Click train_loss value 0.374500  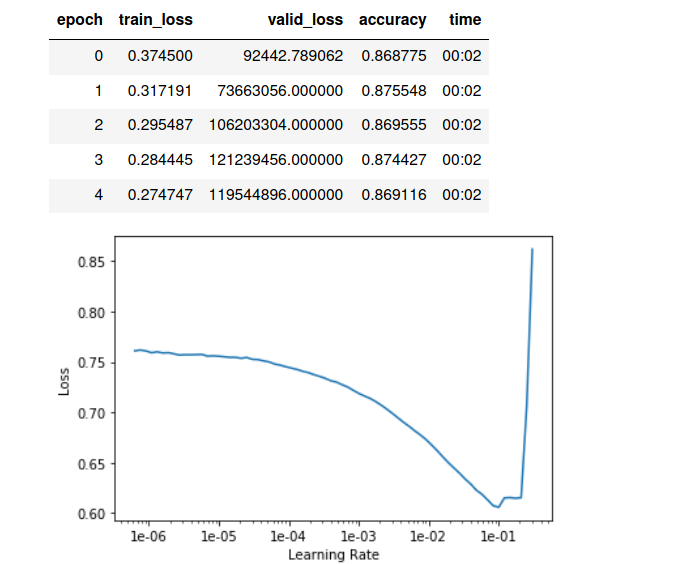click(160, 56)
